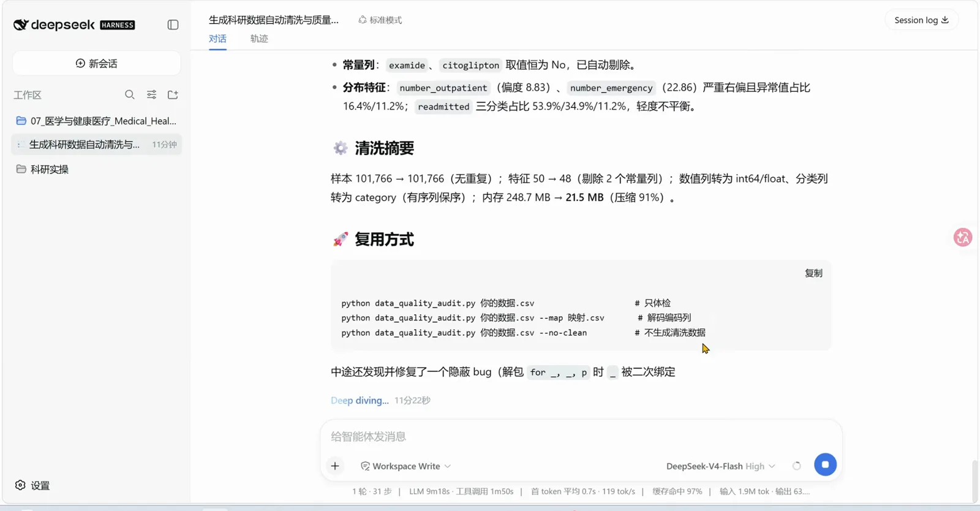Open the DeepSeek-V4-Flash High model dropdown
This screenshot has height=511, width=980.
(721, 466)
